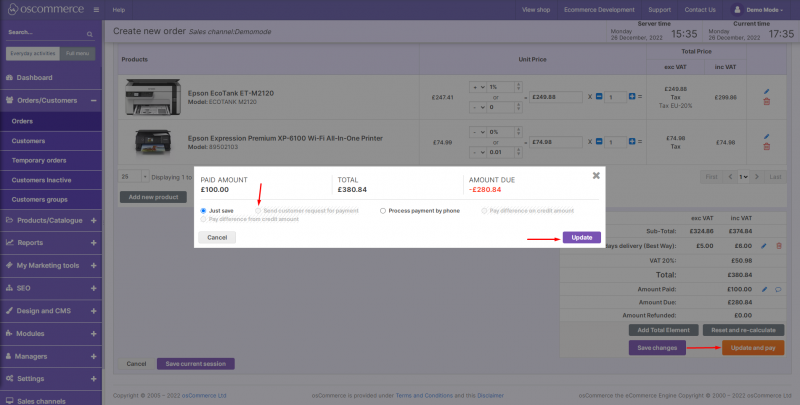Viewport: 800px width, 405px height.
Task: Click the comment icon beside Amount Paid
Action: pyautogui.click(x=778, y=289)
